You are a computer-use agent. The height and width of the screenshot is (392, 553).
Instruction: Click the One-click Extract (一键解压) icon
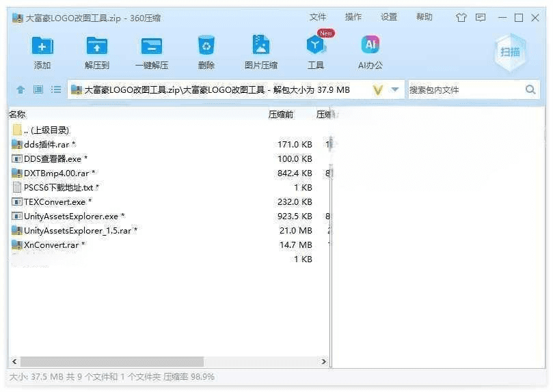pos(152,46)
